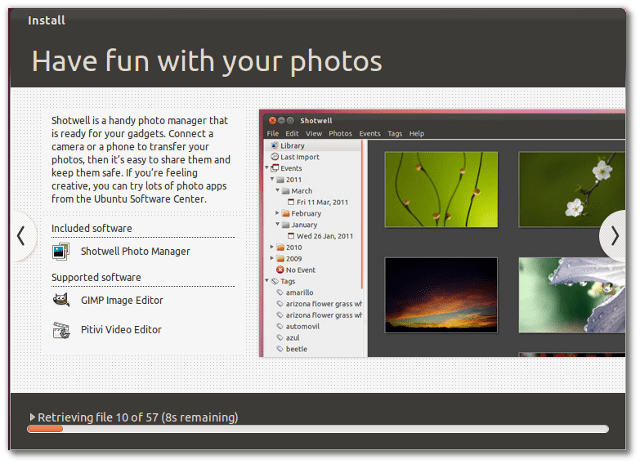
Task: Open the sunset sky photo thumbnail
Action: click(x=441, y=295)
